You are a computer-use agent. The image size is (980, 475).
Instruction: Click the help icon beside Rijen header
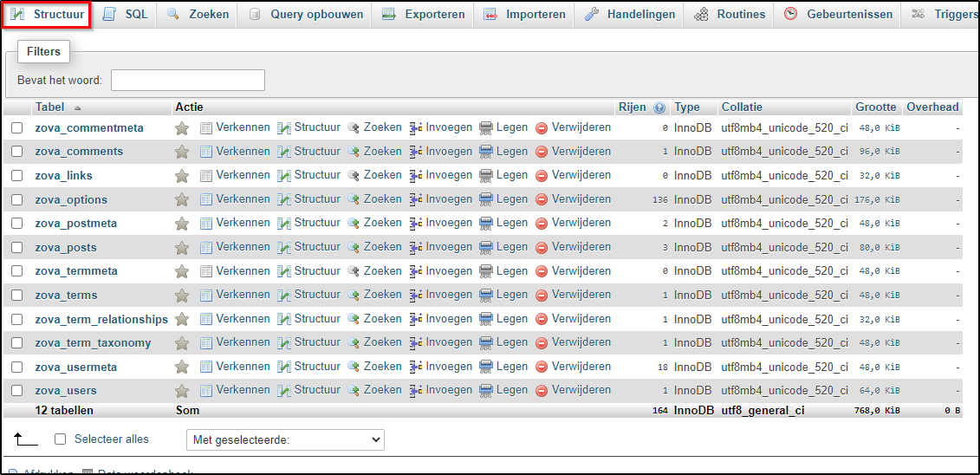659,107
